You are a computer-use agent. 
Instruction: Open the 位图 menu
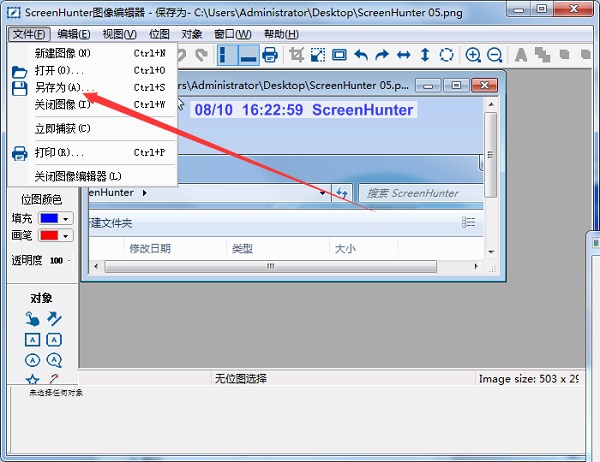pyautogui.click(x=159, y=34)
